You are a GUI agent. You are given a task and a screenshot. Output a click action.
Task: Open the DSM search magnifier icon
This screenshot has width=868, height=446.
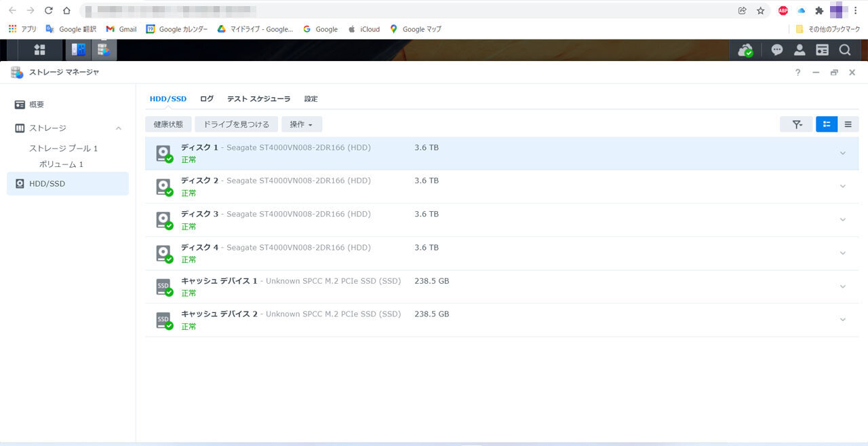844,50
